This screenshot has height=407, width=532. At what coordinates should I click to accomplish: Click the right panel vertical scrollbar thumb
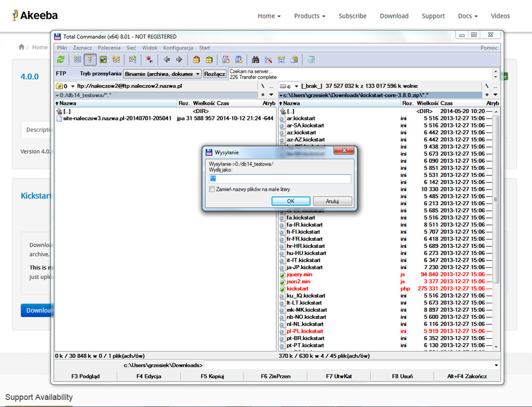tap(495, 199)
